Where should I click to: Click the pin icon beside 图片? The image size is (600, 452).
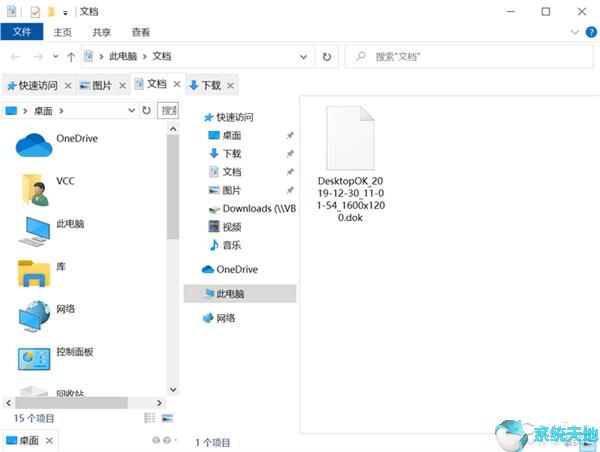pos(290,190)
